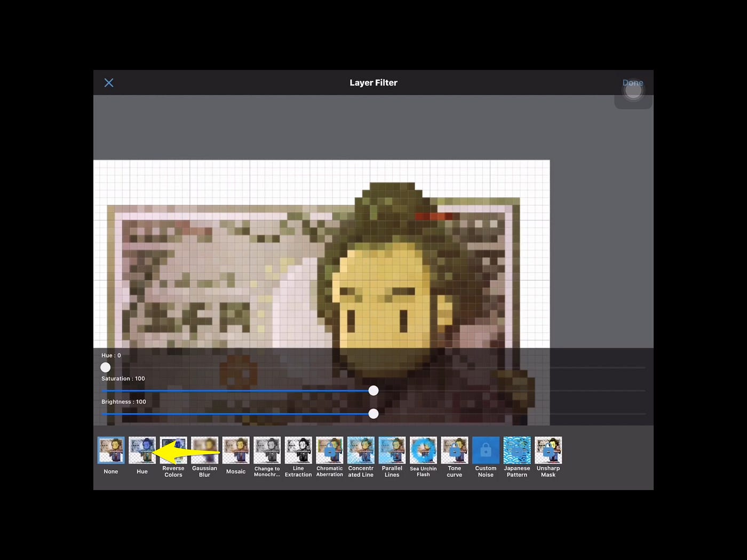The image size is (747, 560).
Task: Select the None filter thumbnail
Action: 111,450
